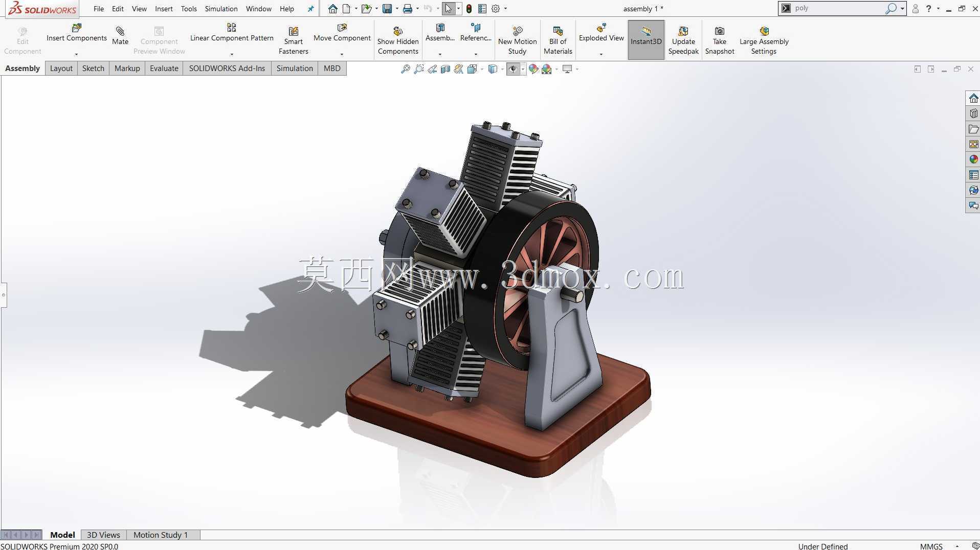The width and height of the screenshot is (980, 550).
Task: Click Show Hidden Components
Action: point(398,40)
